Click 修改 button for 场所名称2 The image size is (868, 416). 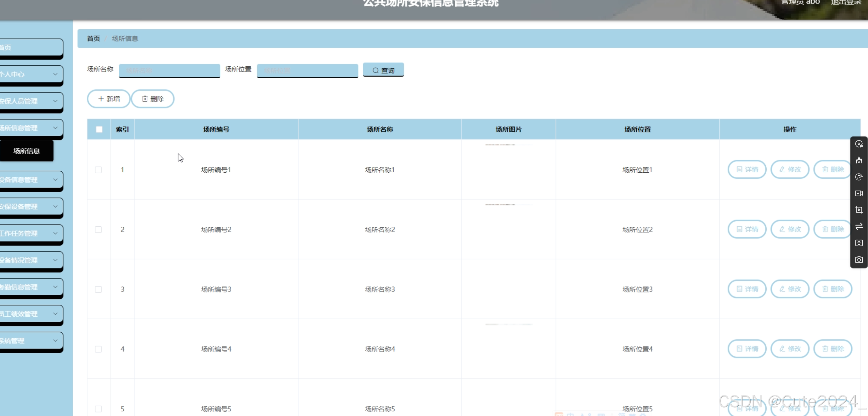point(790,229)
